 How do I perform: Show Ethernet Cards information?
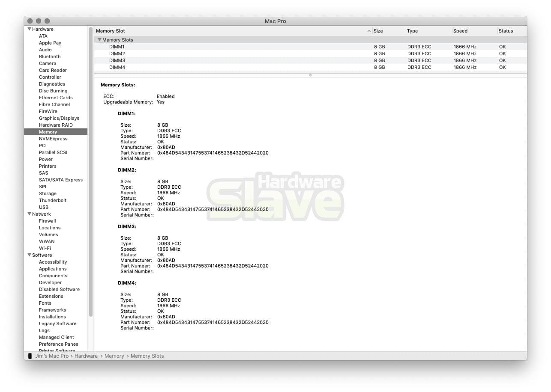(x=56, y=98)
